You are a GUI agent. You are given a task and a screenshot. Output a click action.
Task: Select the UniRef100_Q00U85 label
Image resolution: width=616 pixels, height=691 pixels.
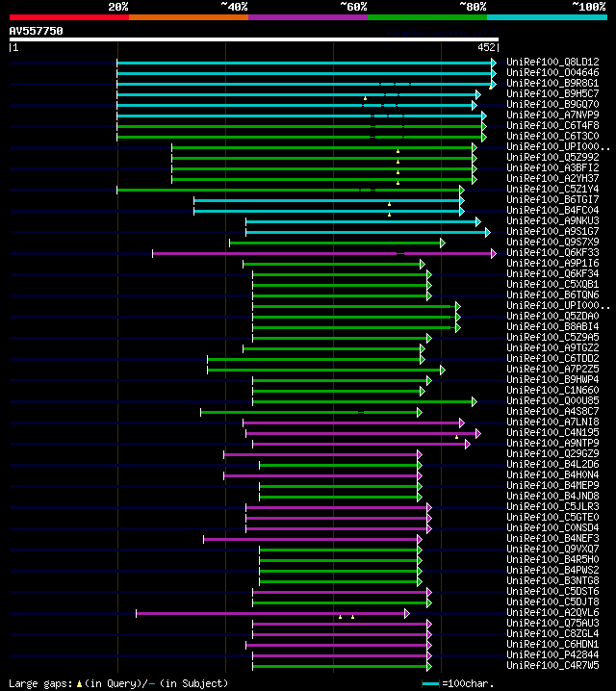pyautogui.click(x=552, y=400)
